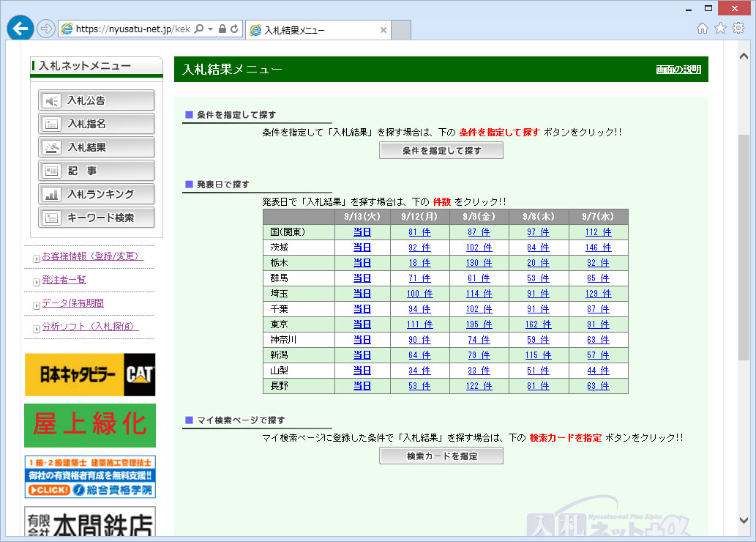756x542 pixels.
Task: Click the browser forward arrow
Action: tap(46, 29)
